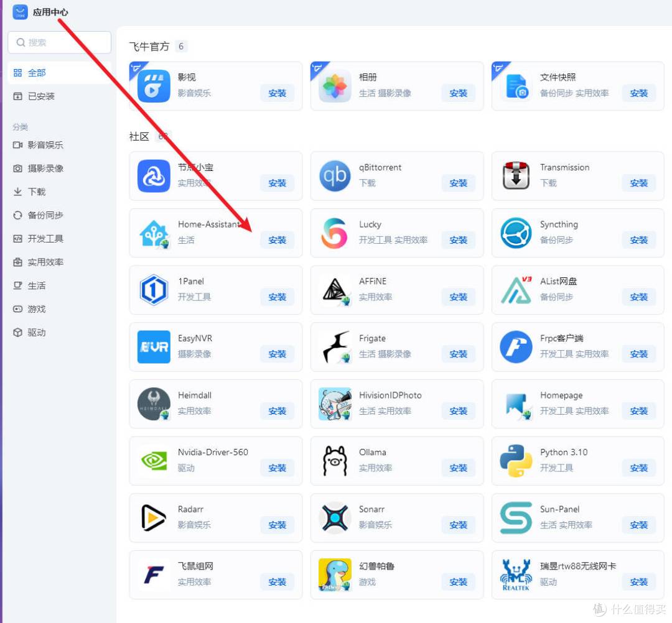672x623 pixels.
Task: Open the Ollama llama icon
Action: (x=335, y=461)
